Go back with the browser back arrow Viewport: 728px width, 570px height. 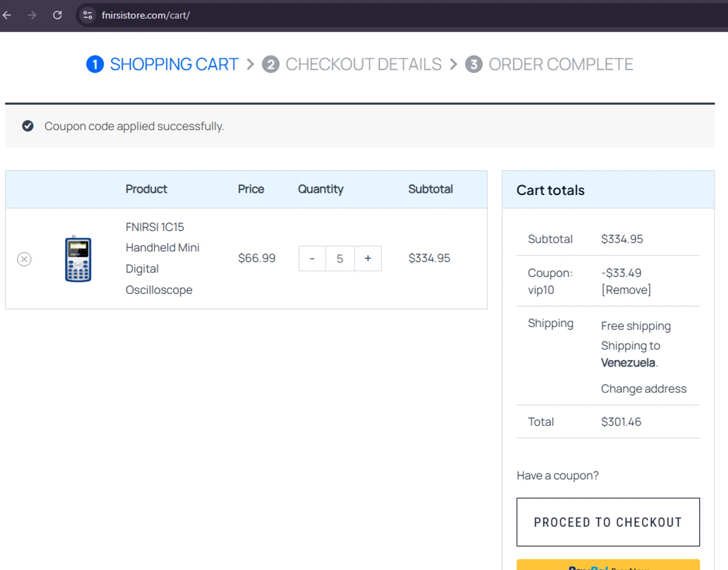pyautogui.click(x=7, y=15)
